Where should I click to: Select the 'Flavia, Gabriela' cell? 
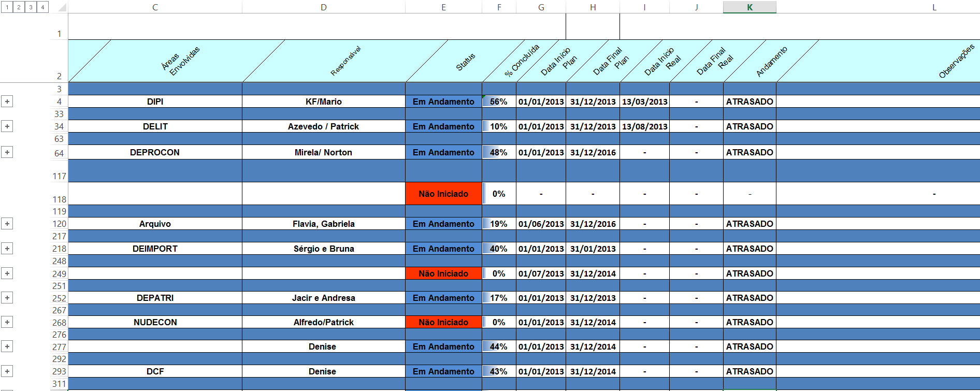click(x=324, y=224)
